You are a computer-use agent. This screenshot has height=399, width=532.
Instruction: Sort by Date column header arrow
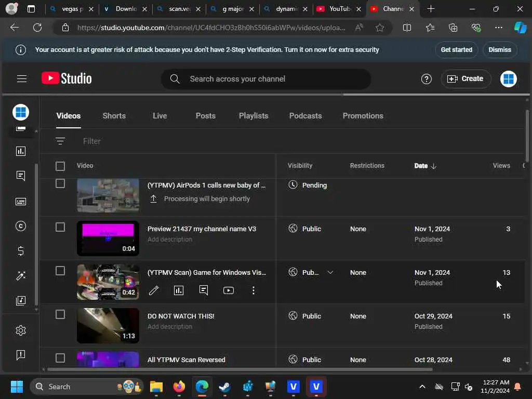[x=434, y=166]
